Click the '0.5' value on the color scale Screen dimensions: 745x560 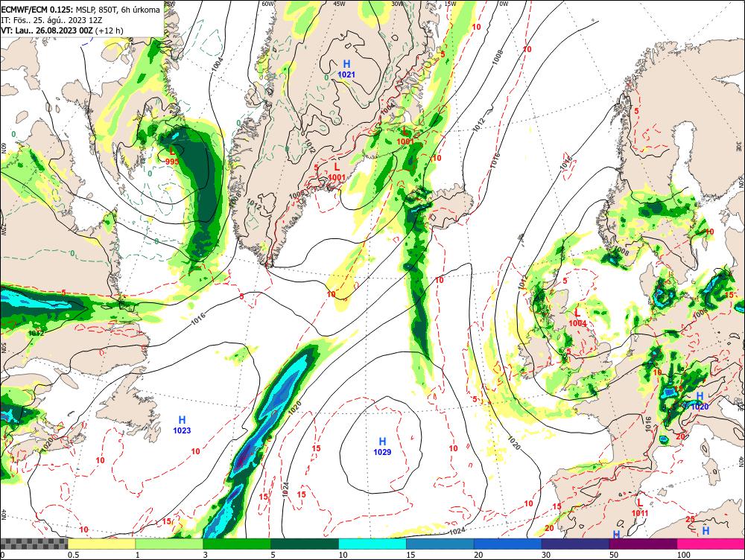[x=73, y=555]
